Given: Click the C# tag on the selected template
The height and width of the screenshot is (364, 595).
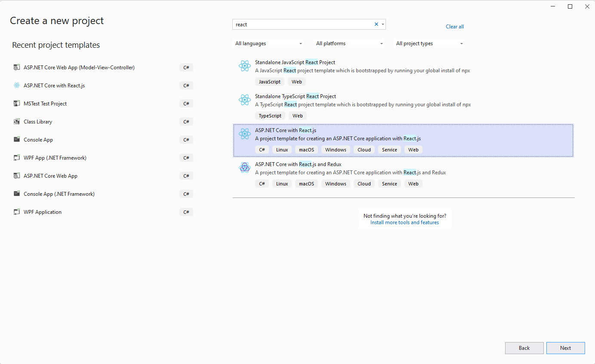Looking at the screenshot, I should 262,149.
